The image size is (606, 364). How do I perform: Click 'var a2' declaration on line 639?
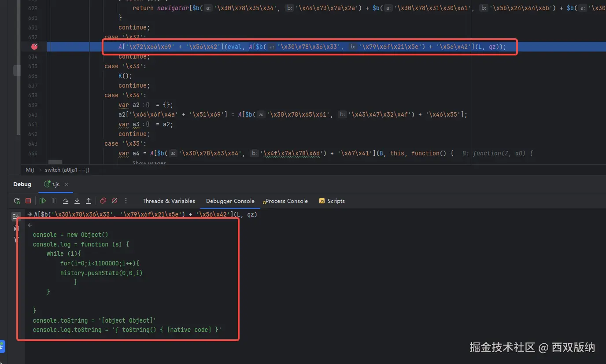tap(129, 105)
